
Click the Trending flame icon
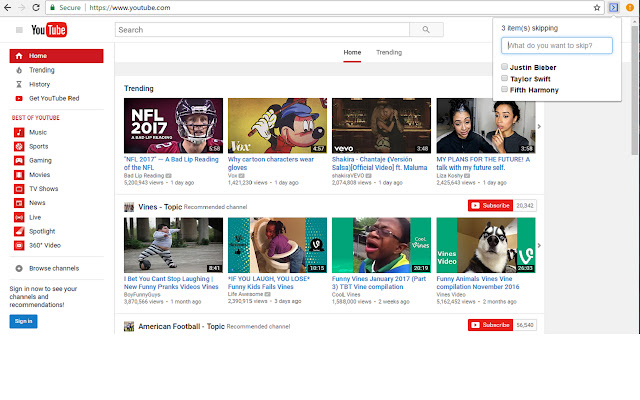[x=19, y=70]
